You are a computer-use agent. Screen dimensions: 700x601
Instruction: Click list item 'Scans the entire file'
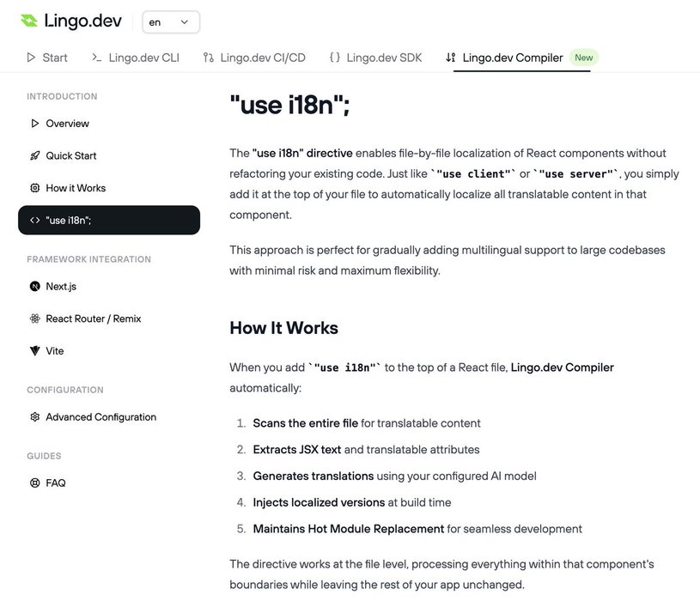(306, 423)
